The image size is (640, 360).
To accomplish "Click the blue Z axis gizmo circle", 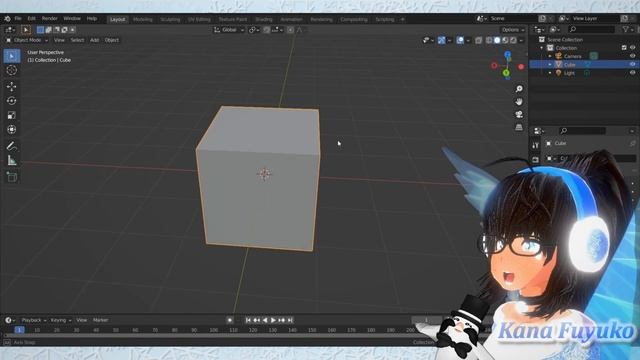I will tap(507, 54).
